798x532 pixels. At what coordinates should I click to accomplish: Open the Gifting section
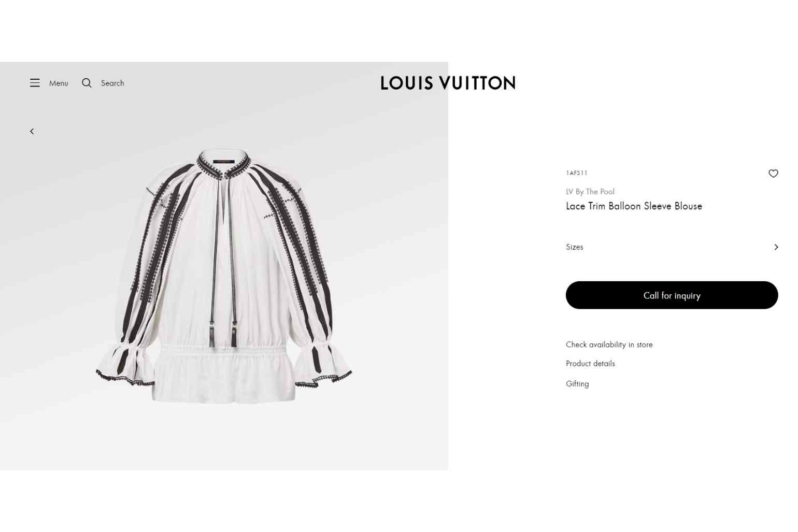point(577,384)
